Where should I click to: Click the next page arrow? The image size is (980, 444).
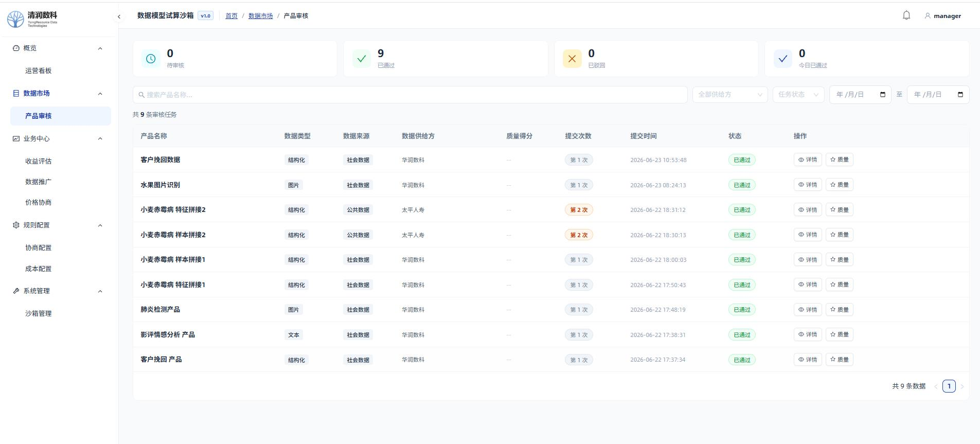(962, 386)
